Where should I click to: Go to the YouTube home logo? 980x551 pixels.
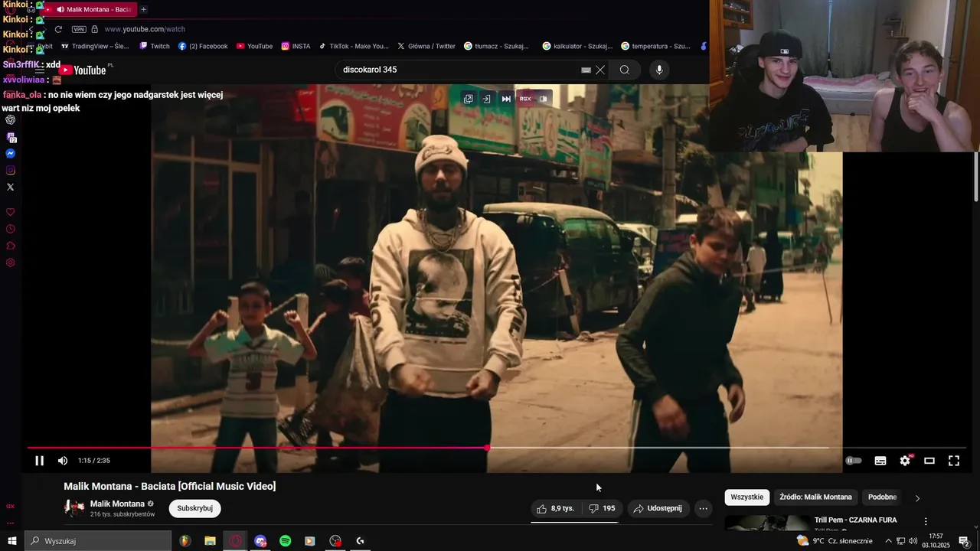83,70
